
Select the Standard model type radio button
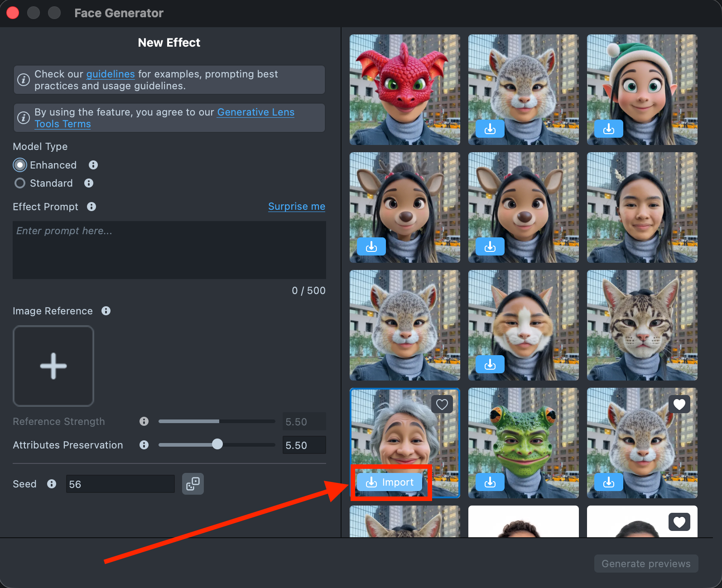coord(20,183)
